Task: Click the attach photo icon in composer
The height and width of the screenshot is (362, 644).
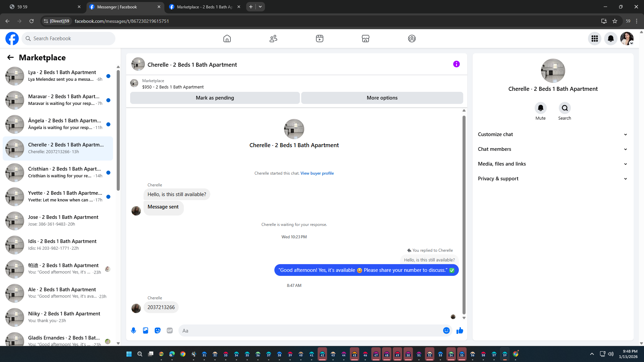Action: pos(146,330)
